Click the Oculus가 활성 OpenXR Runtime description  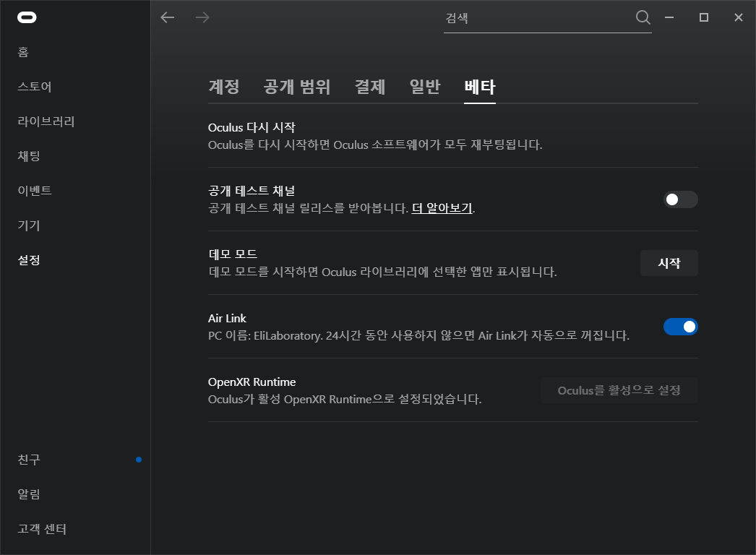(x=345, y=399)
